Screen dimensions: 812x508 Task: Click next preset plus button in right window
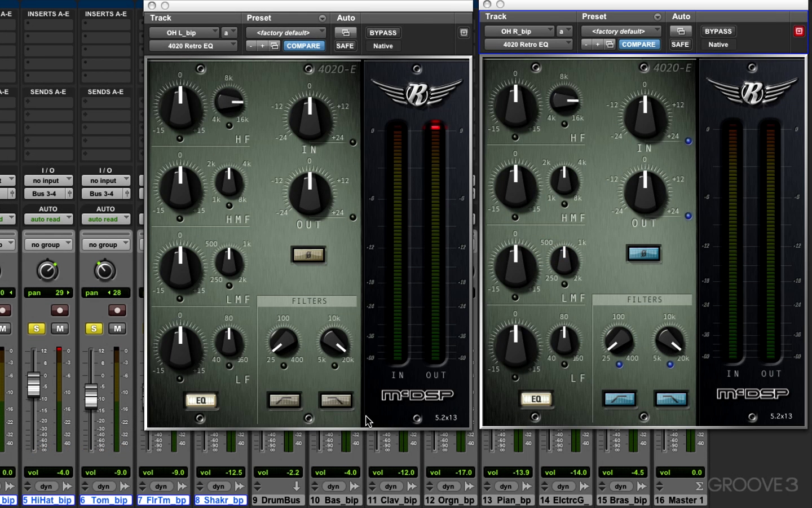598,45
